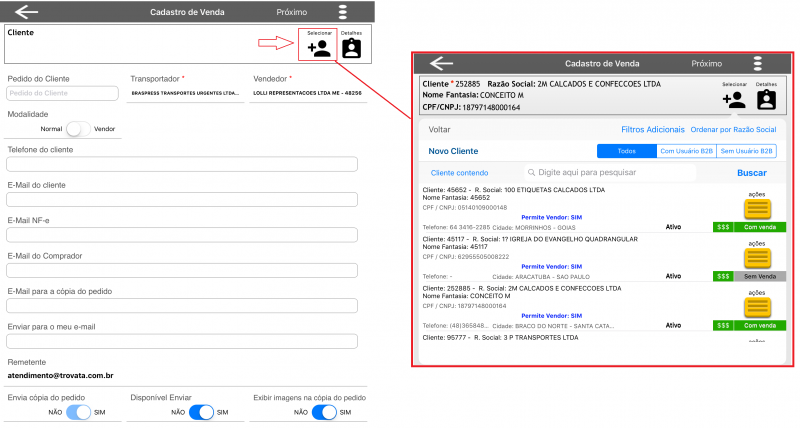Click the Novo Cliente link

coord(453,151)
